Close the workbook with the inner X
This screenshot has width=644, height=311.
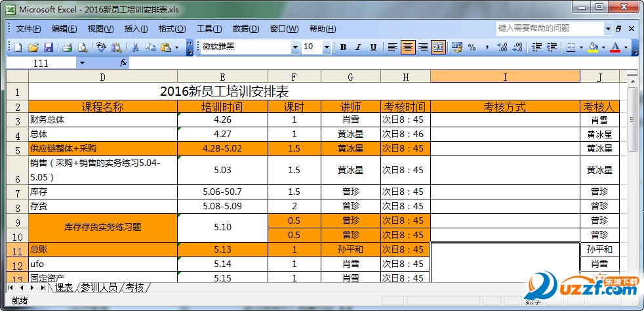point(630,28)
